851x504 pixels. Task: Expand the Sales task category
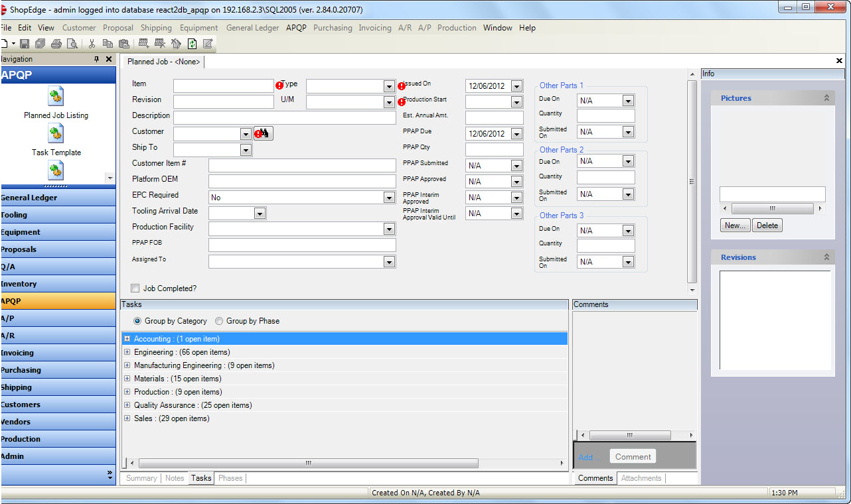pos(127,418)
